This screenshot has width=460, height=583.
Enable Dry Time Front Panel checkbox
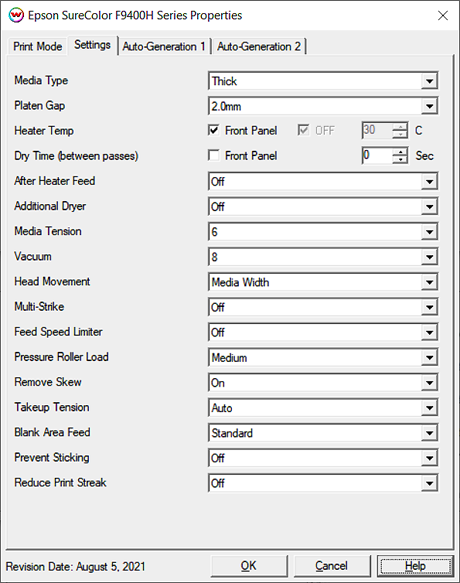tap(213, 155)
